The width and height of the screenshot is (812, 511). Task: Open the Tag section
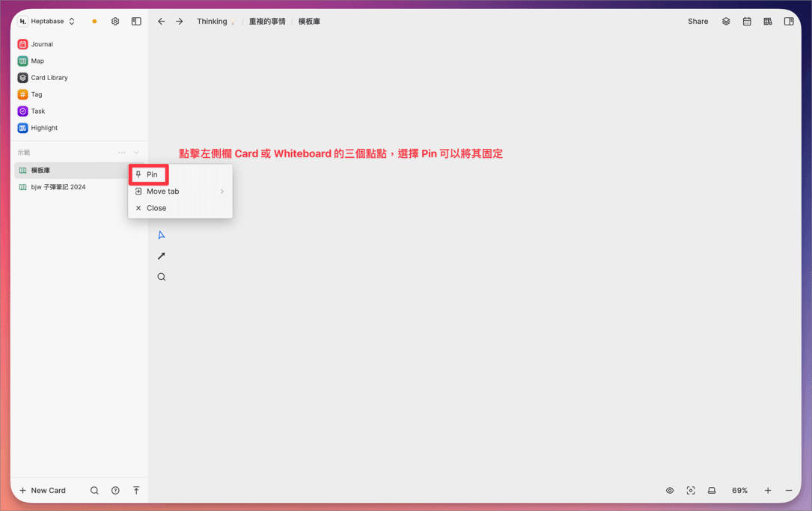(x=30, y=94)
